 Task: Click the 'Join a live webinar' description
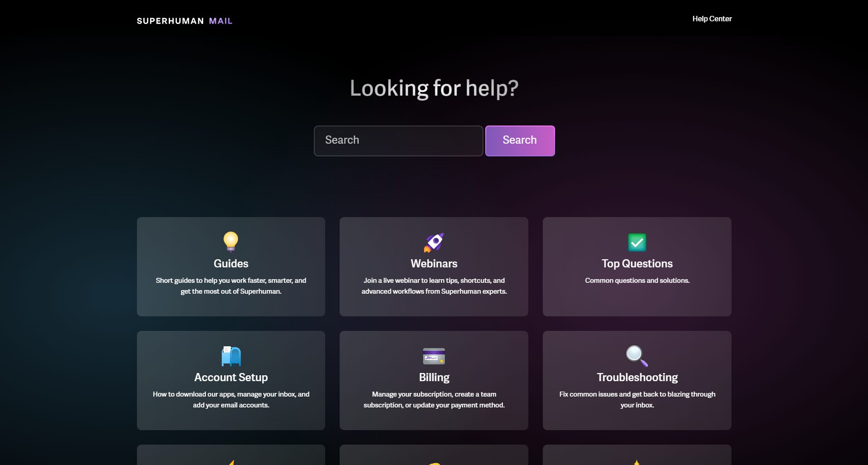tap(434, 286)
